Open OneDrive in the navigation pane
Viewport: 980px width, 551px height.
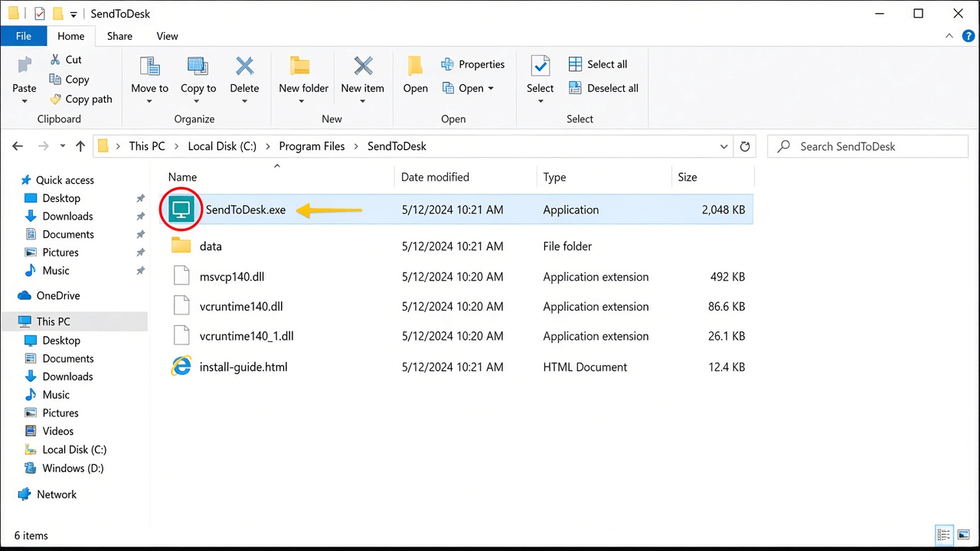tap(58, 295)
